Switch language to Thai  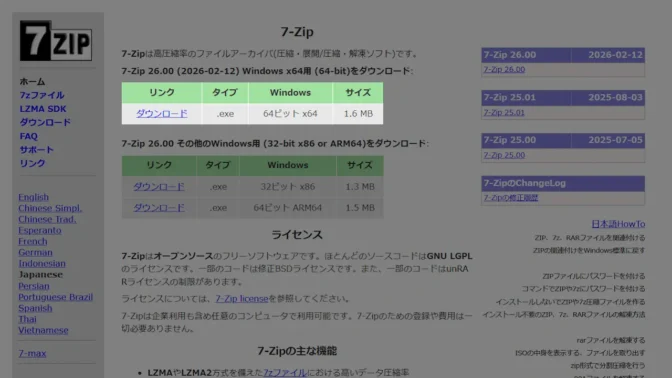pos(27,319)
